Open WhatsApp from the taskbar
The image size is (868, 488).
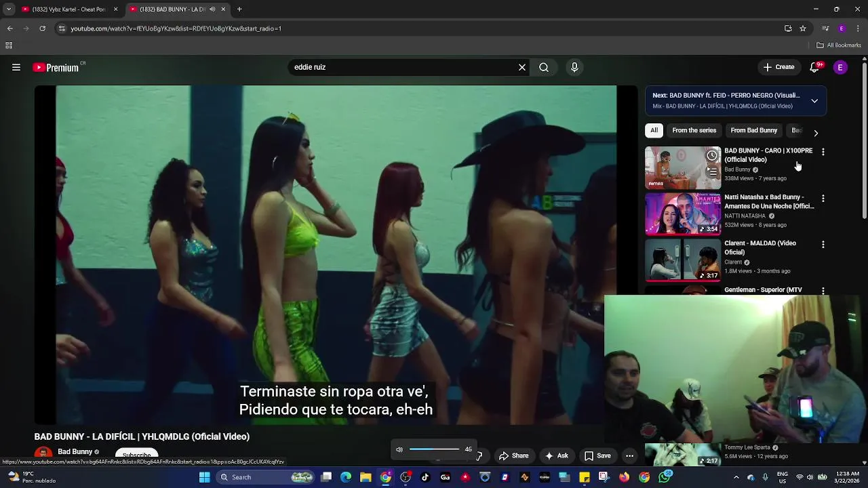click(x=664, y=477)
